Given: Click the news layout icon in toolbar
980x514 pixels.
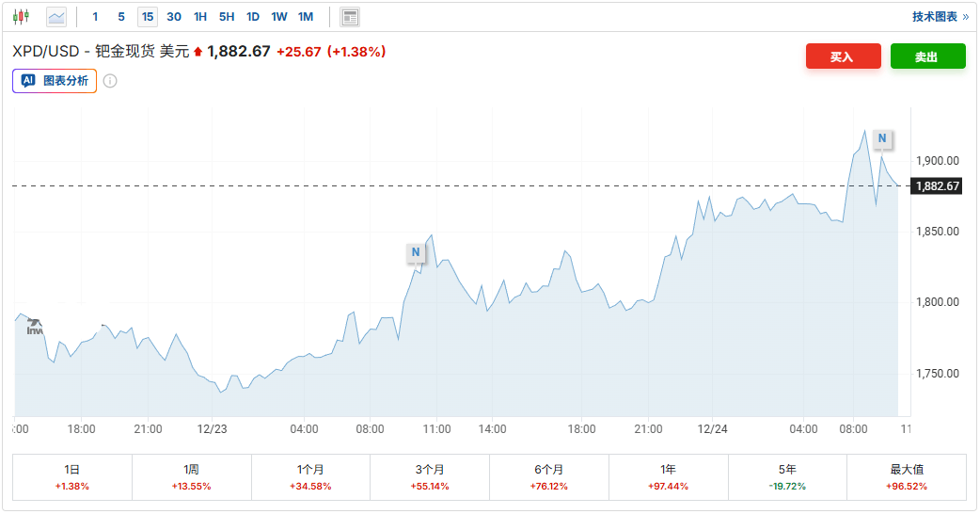Looking at the screenshot, I should [x=350, y=17].
